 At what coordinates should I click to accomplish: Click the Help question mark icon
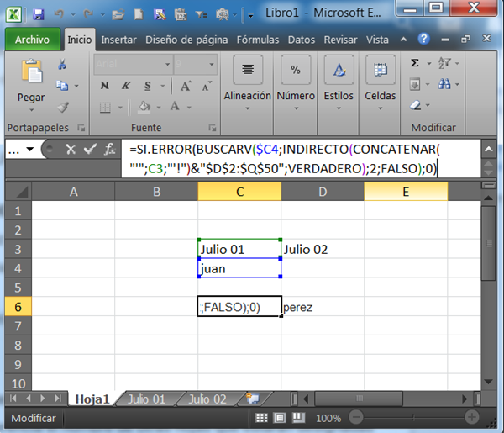423,39
